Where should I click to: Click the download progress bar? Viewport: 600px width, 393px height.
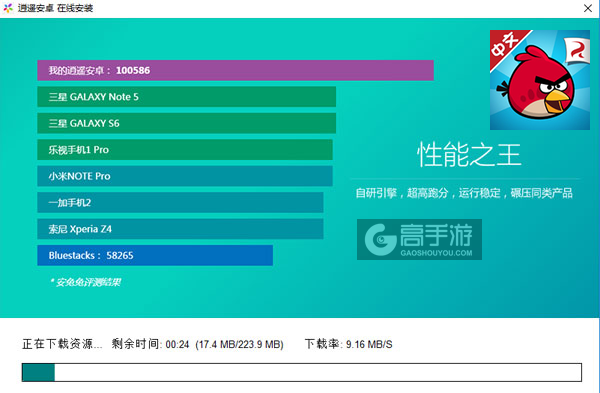click(x=302, y=372)
